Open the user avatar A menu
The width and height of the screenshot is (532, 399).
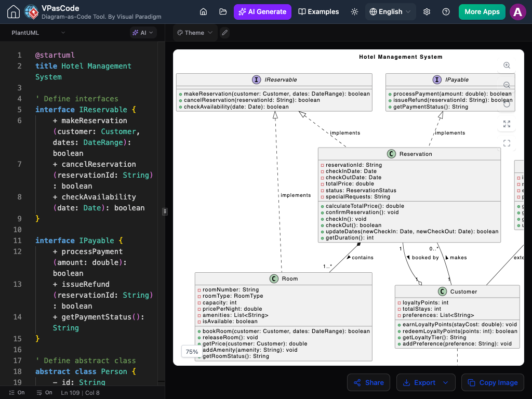(x=518, y=12)
